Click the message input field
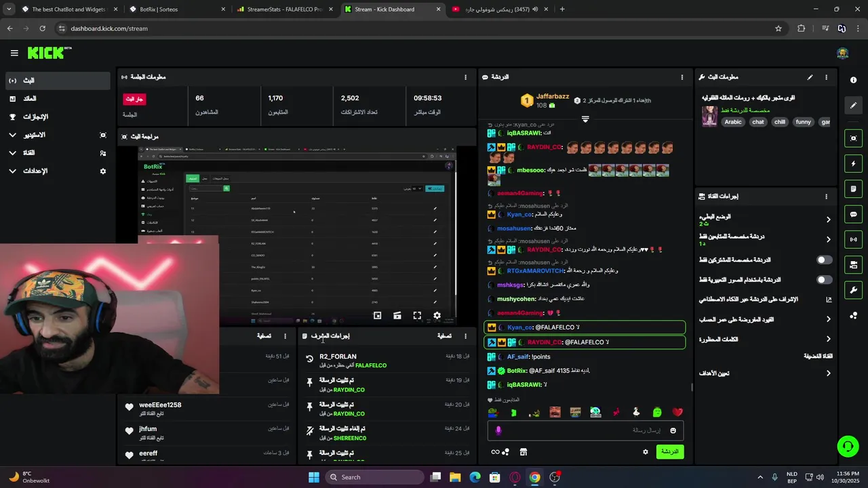This screenshot has height=488, width=868. 585,430
